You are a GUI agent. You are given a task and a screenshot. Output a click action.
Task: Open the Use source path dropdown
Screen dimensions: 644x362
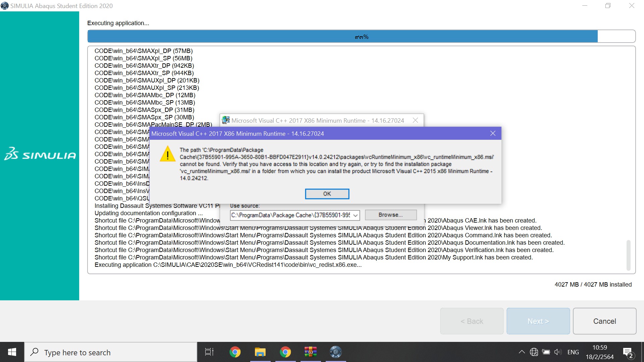click(x=356, y=215)
